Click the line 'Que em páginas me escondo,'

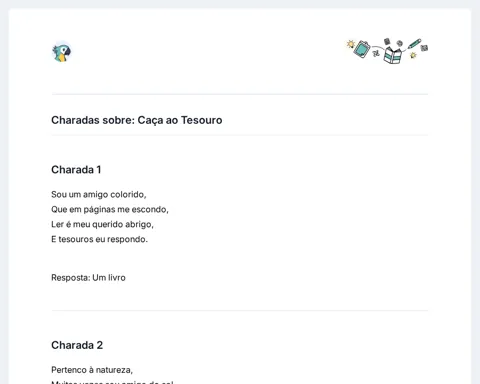(110, 209)
